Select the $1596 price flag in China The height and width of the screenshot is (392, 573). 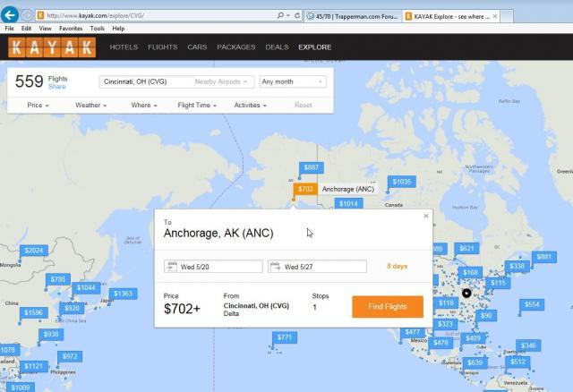(34, 312)
